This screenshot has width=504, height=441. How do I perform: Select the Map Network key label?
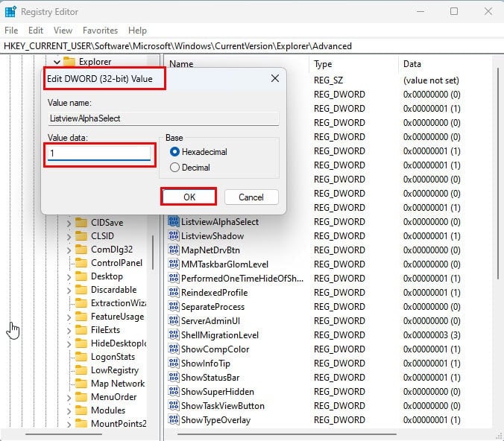[118, 384]
